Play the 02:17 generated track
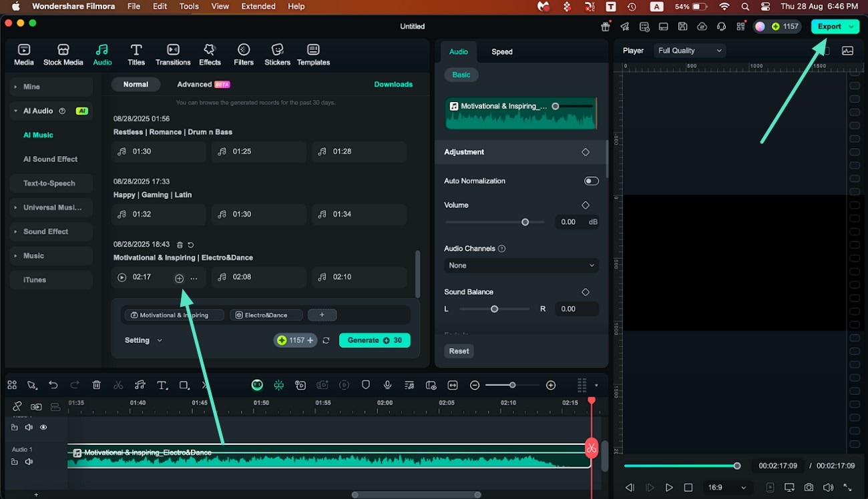The width and height of the screenshot is (868, 499). (x=122, y=278)
